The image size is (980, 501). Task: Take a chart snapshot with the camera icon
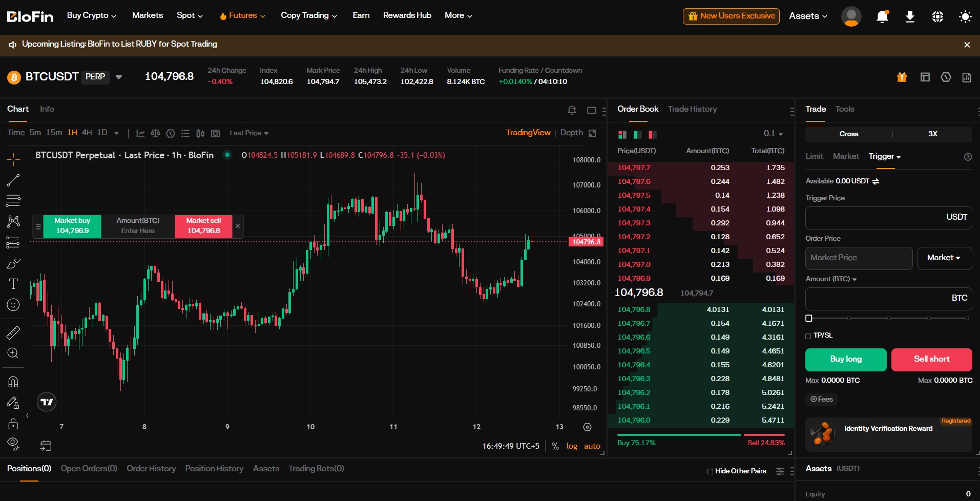point(215,133)
